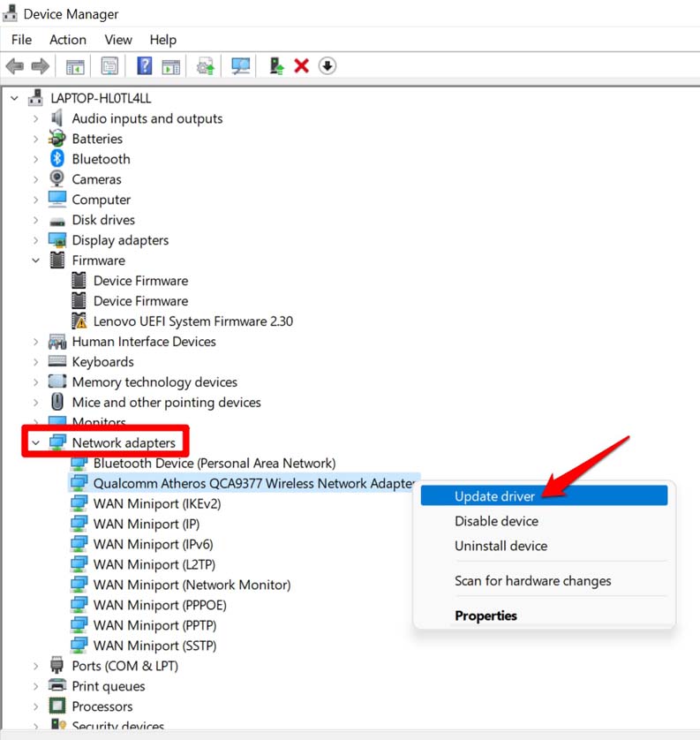Viewport: 700px width, 740px height.
Task: Click the Firmware chip icon
Action: pyautogui.click(x=57, y=260)
